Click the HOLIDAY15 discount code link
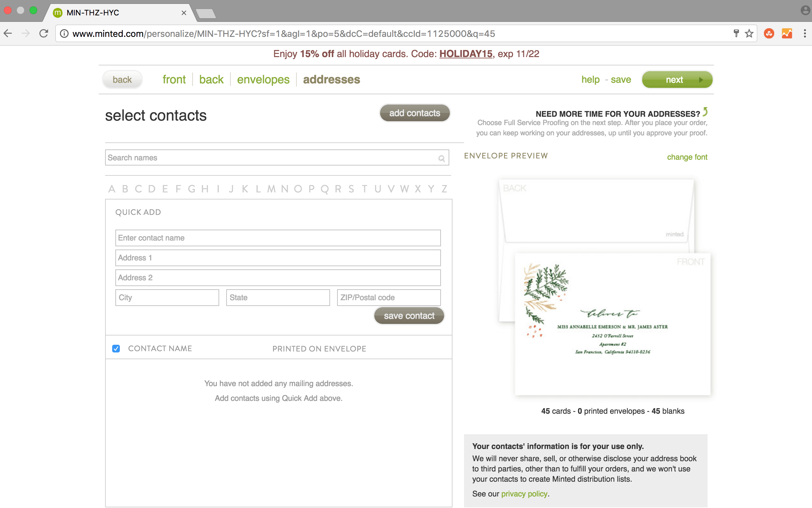812x508 pixels. coord(464,54)
